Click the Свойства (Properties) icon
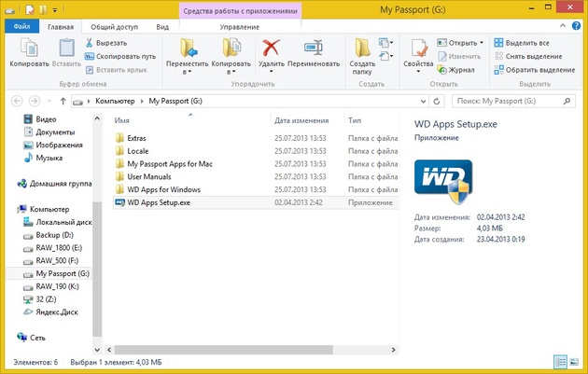This screenshot has height=374, width=588. point(418,48)
